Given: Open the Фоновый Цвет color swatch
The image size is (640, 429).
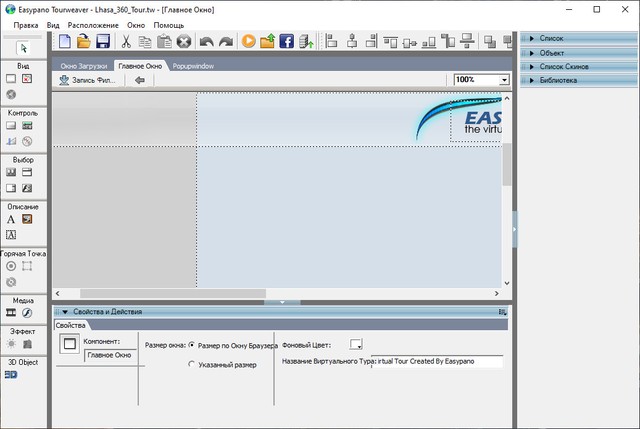Looking at the screenshot, I should pyautogui.click(x=356, y=344).
